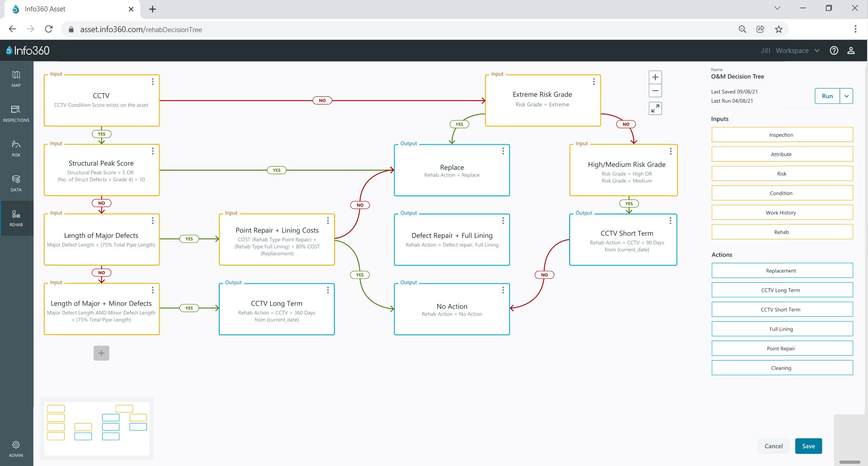Open options for the Replace output node
The image size is (868, 466).
[x=503, y=152]
